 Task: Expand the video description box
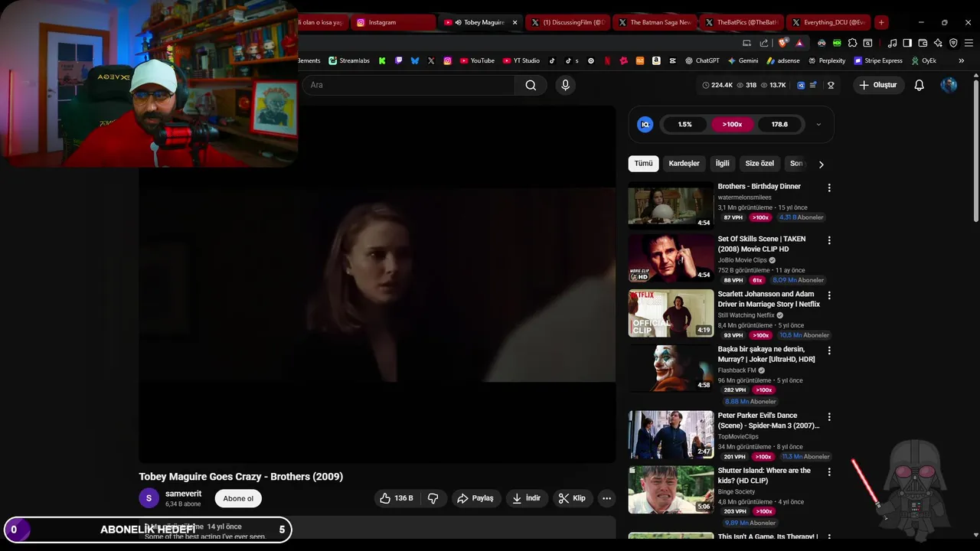tap(377, 528)
